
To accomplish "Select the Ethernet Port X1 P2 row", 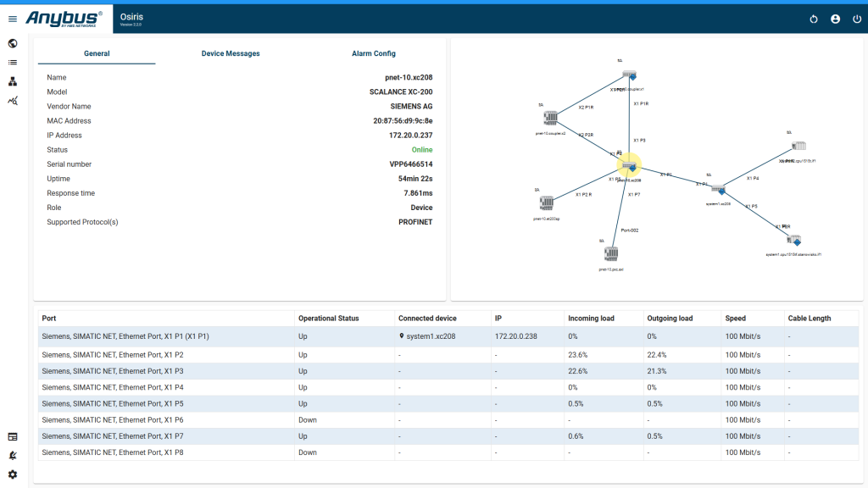I will click(448, 355).
